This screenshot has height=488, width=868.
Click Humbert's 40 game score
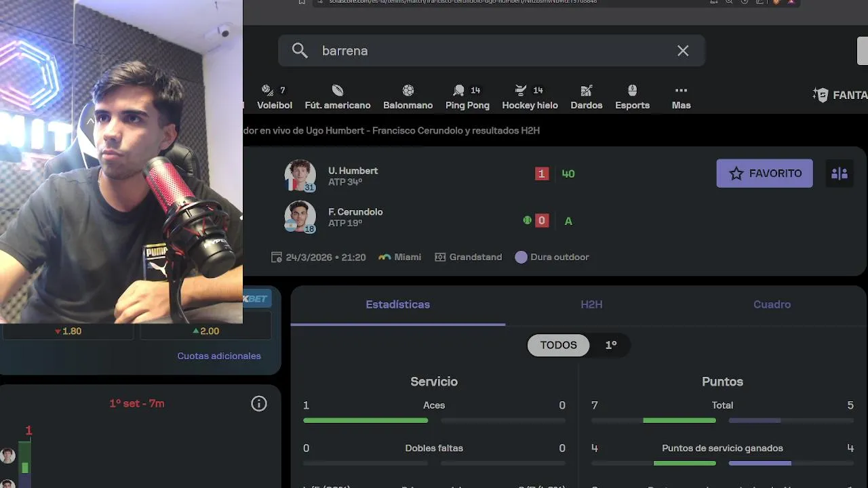[568, 174]
